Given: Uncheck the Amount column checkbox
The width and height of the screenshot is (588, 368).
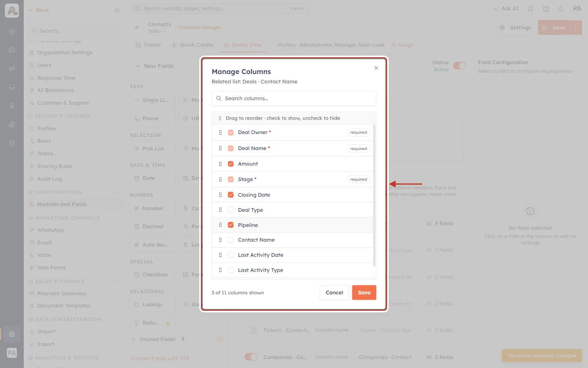Looking at the screenshot, I should point(231,164).
